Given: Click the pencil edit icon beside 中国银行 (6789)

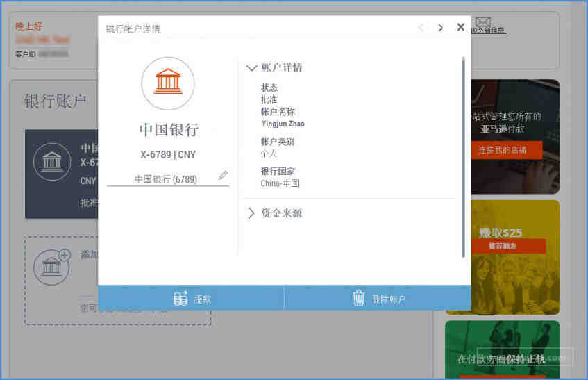Looking at the screenshot, I should [223, 175].
